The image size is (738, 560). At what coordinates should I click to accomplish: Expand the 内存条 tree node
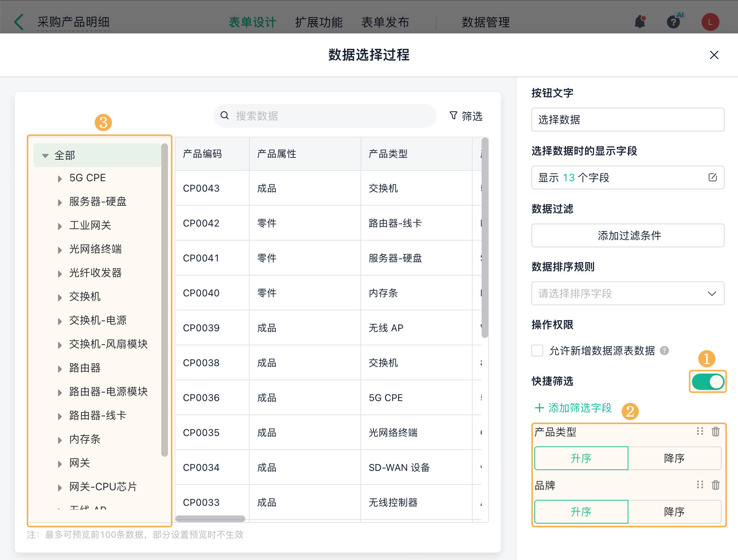60,440
